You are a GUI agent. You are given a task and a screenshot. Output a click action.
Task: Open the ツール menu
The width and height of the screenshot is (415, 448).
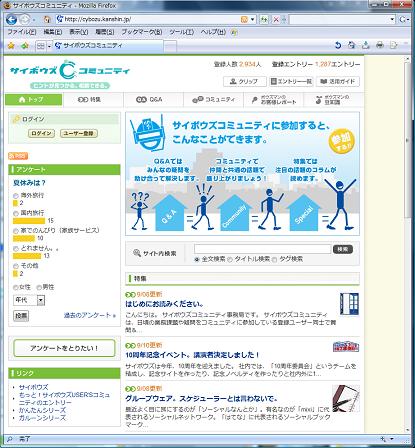tap(182, 32)
